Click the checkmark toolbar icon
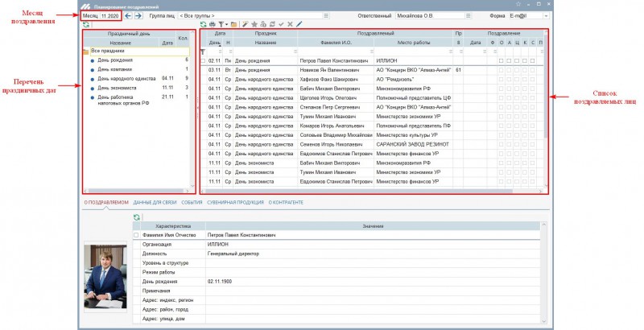644x330 pixels. [281, 25]
